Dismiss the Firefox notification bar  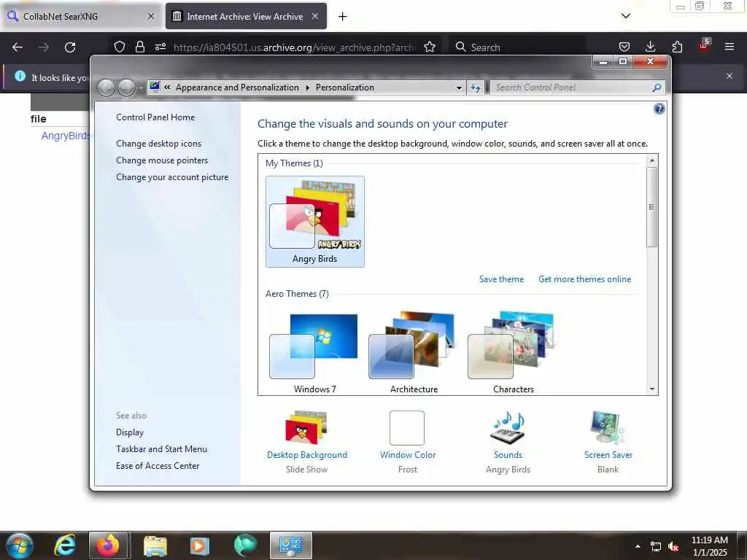tap(729, 76)
